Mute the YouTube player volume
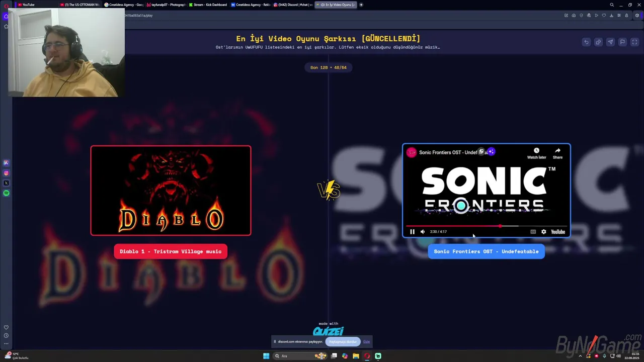 [423, 232]
